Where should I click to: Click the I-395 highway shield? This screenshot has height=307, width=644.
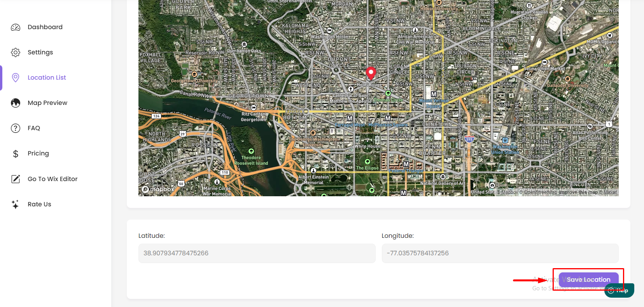[469, 139]
